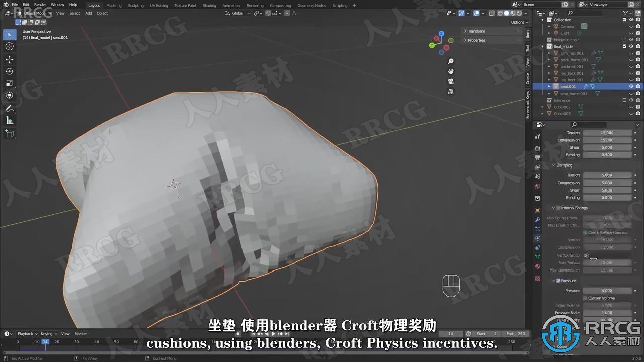Image resolution: width=644 pixels, height=362 pixels.
Task: Add a new workspace with plus button
Action: (354, 5)
